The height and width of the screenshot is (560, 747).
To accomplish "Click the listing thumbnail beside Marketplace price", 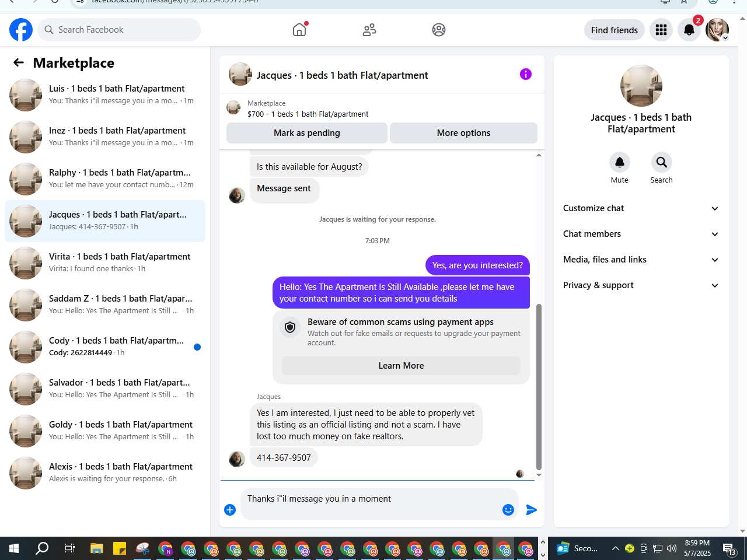I will pos(233,107).
